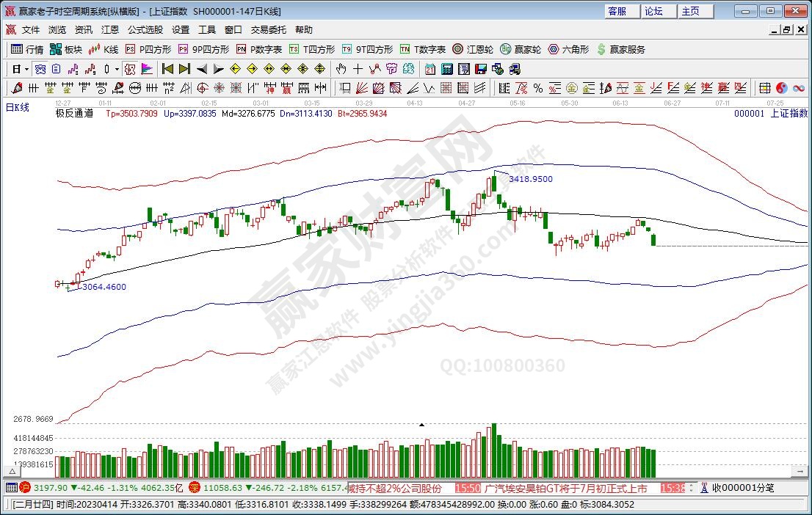Click the 论坛 forum button
This screenshot has width=812, height=515.
pyautogui.click(x=653, y=11)
